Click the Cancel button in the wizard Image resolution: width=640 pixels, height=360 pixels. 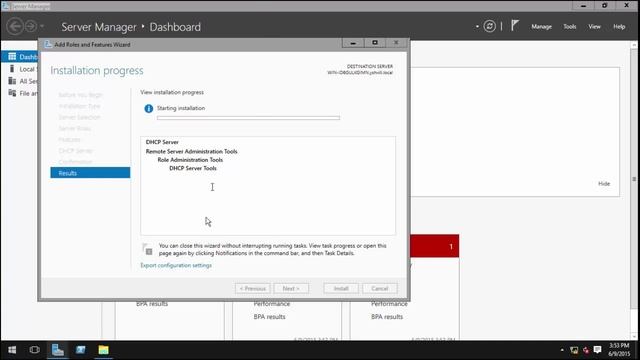pyautogui.click(x=380, y=289)
